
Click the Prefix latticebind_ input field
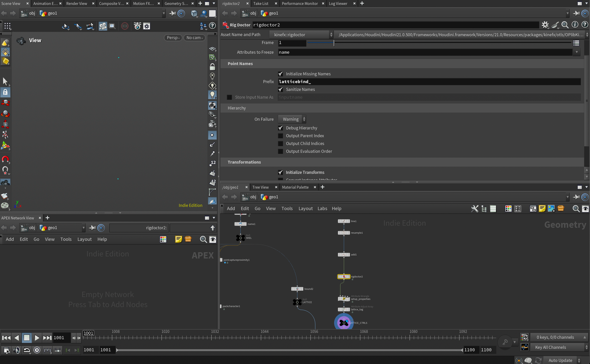pyautogui.click(x=429, y=82)
